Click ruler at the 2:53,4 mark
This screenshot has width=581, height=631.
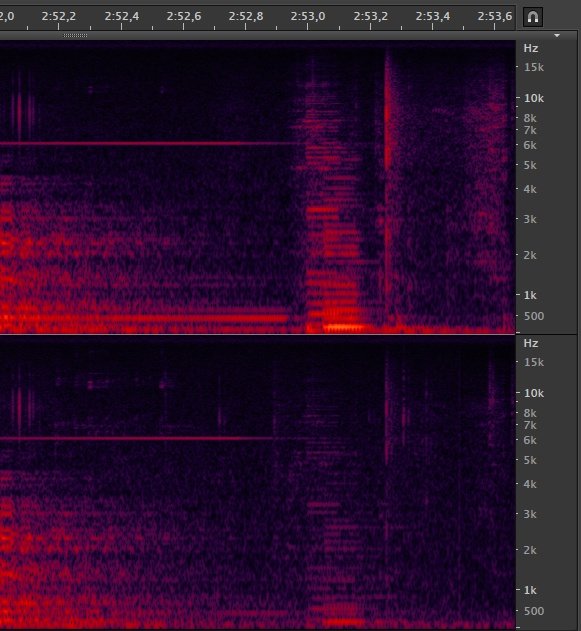coord(433,16)
